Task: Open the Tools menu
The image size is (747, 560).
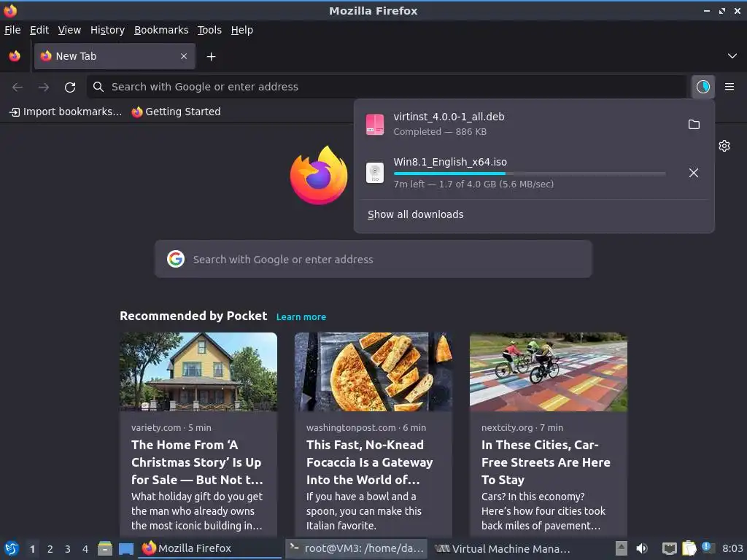Action: pos(209,30)
